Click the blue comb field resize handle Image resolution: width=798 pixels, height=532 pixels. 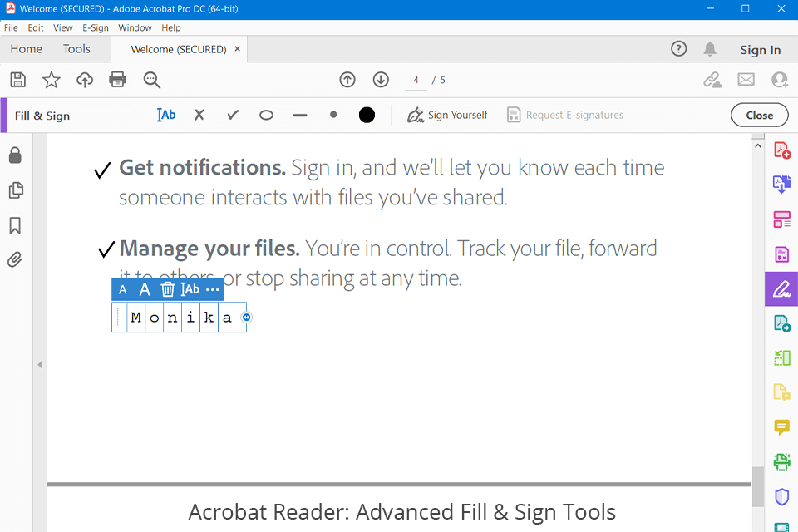(246, 318)
